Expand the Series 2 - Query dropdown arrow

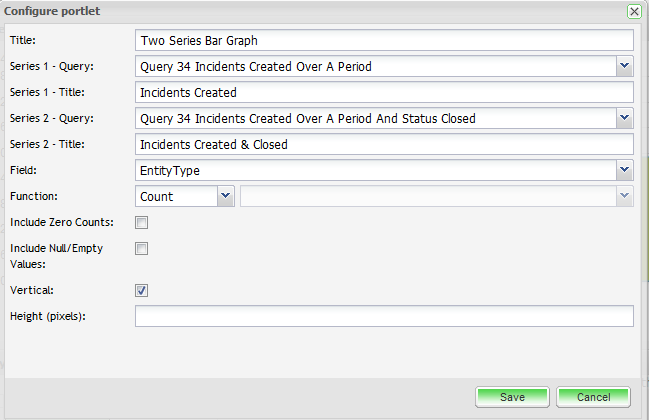click(x=625, y=119)
